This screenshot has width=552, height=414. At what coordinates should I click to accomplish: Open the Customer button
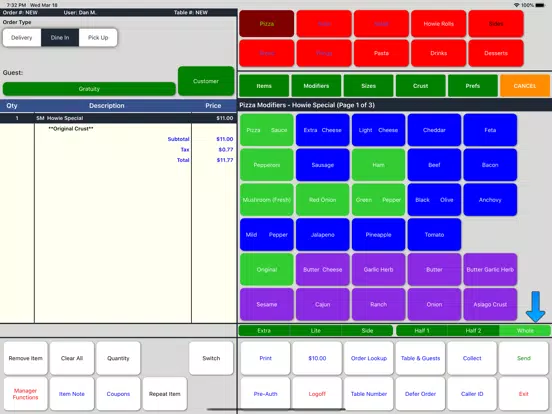tap(206, 81)
